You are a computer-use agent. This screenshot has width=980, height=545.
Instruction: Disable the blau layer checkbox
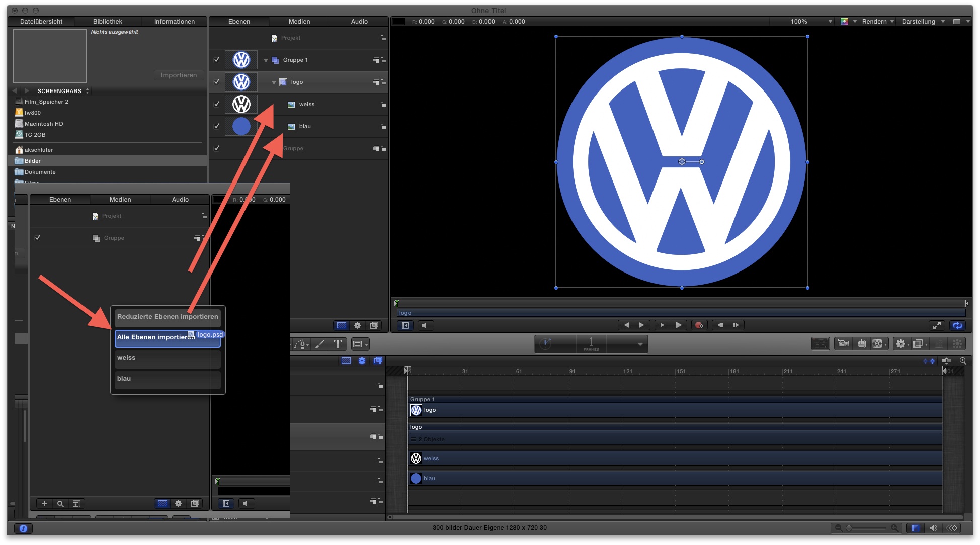pyautogui.click(x=217, y=126)
